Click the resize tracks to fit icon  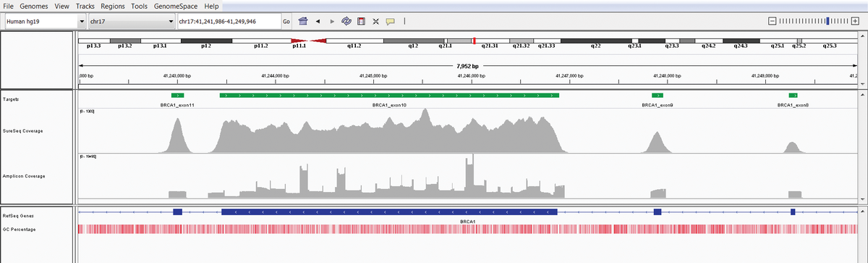point(375,21)
